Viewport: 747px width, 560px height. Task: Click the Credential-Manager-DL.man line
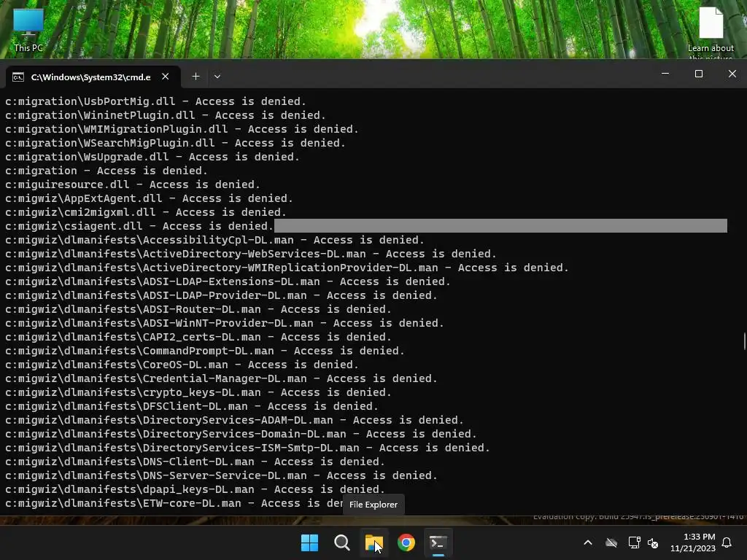[221, 378]
